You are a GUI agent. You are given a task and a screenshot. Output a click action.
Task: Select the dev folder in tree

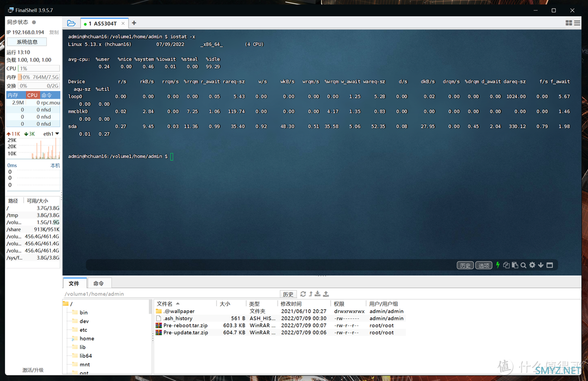(x=80, y=321)
